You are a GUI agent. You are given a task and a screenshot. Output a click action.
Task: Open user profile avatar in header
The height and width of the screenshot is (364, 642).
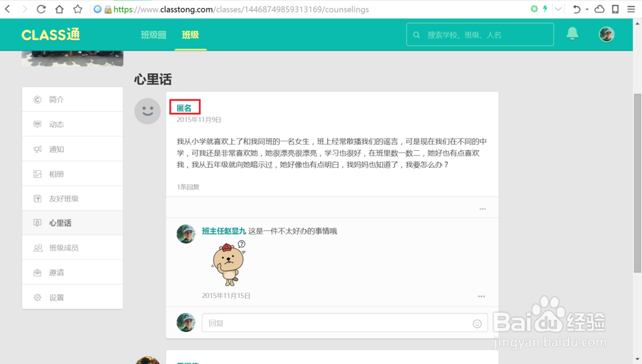coord(607,35)
